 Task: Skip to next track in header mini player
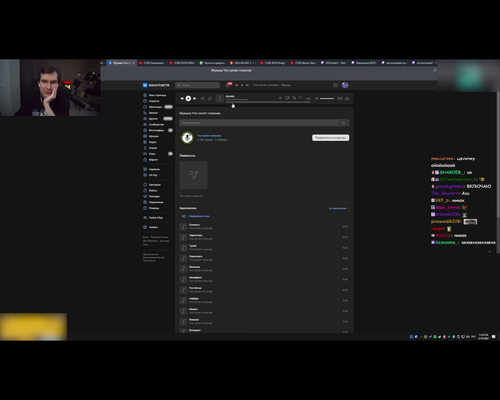coord(247,85)
